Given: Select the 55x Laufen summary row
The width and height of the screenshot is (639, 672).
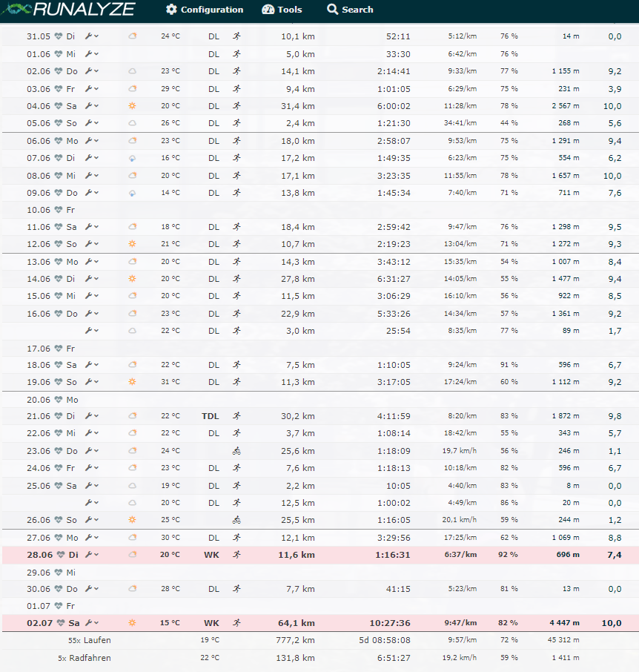Looking at the screenshot, I should point(89,640).
